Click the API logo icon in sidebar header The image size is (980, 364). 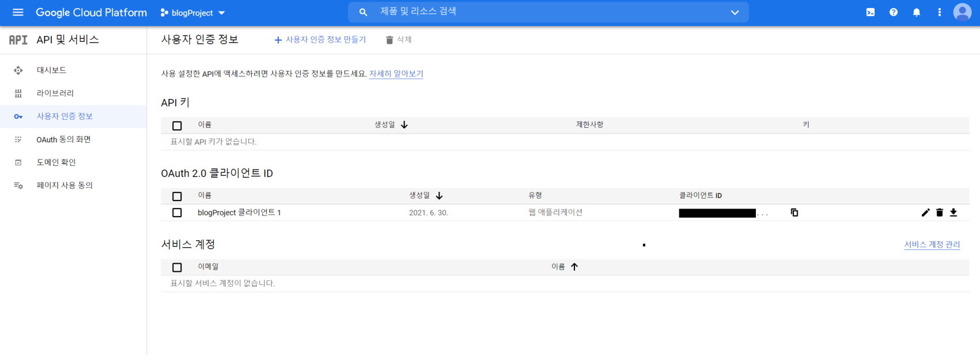pos(18,40)
